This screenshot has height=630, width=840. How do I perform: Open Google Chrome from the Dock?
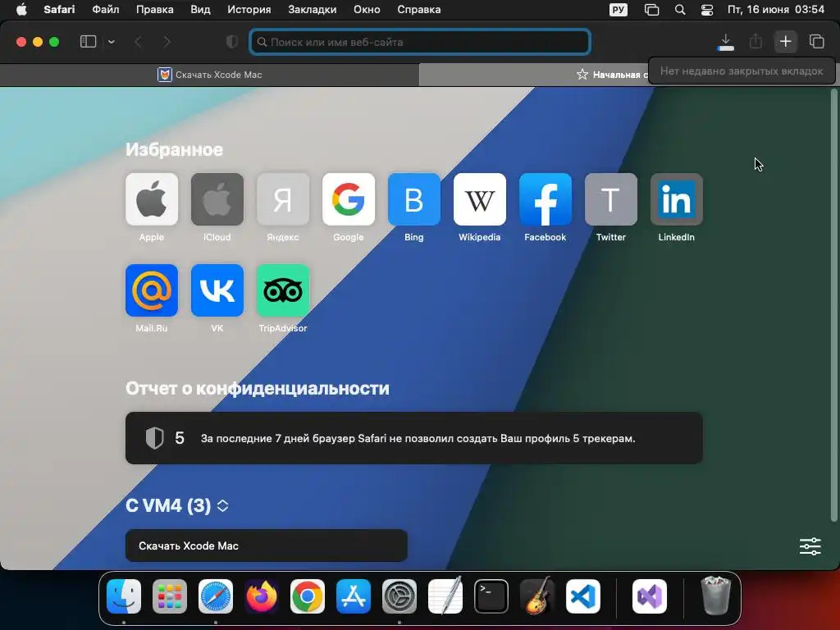point(308,596)
